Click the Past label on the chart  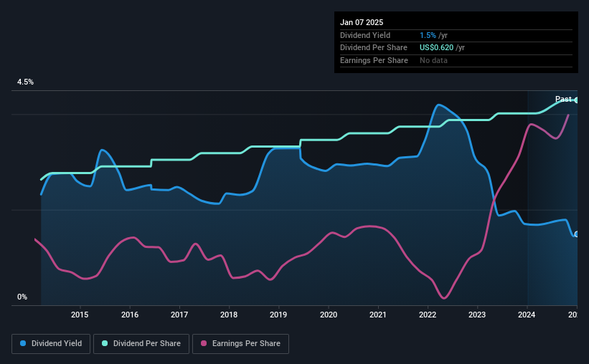[563, 99]
